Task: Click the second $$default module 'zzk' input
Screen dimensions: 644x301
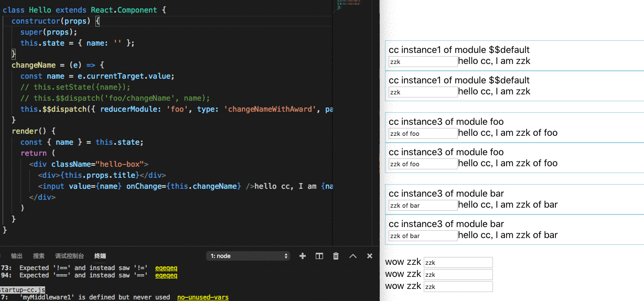Action: tap(423, 92)
